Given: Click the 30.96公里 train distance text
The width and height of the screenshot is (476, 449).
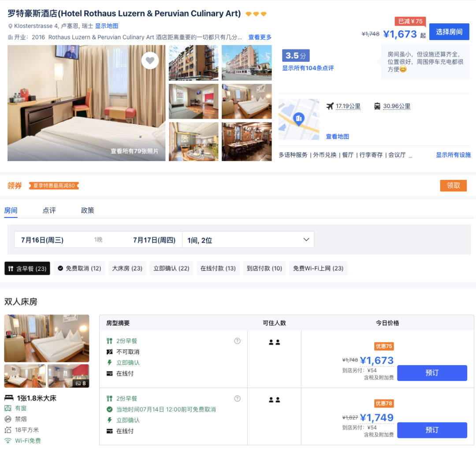Looking at the screenshot, I should tap(397, 106).
